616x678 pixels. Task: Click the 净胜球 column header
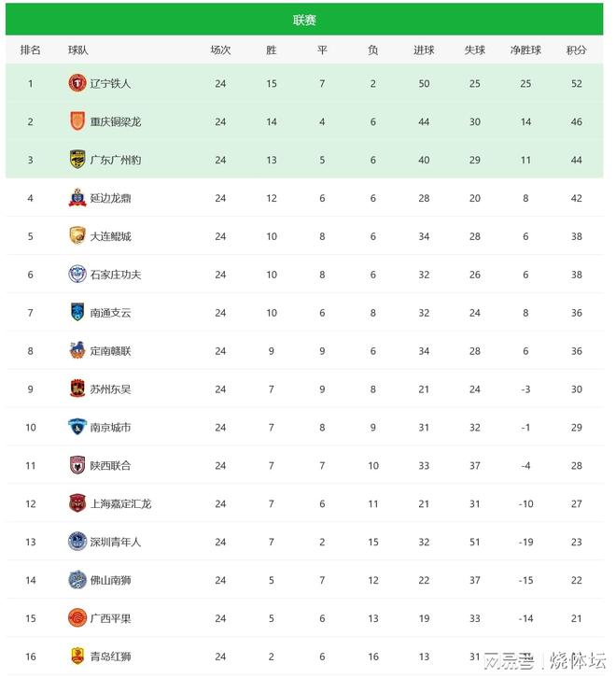coord(525,49)
